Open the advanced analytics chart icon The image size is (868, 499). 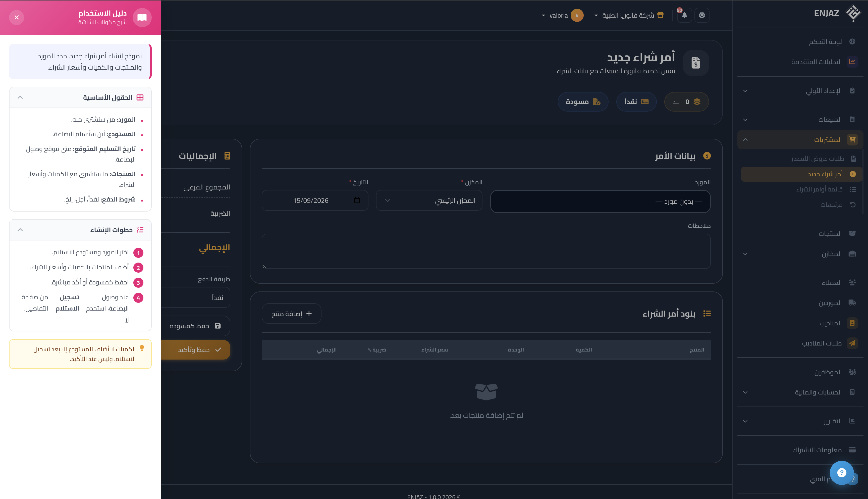pyautogui.click(x=852, y=62)
